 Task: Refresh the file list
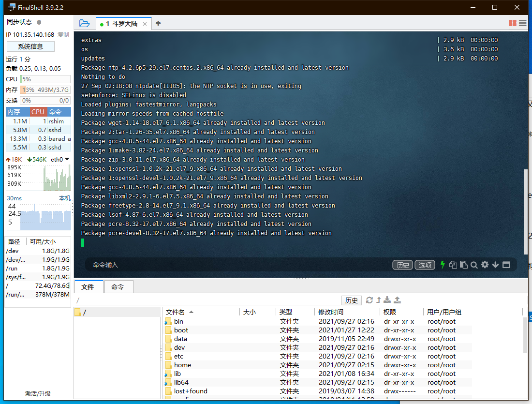point(369,300)
